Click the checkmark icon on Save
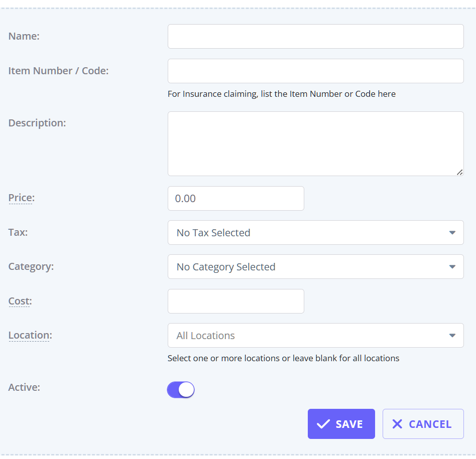 click(x=323, y=424)
